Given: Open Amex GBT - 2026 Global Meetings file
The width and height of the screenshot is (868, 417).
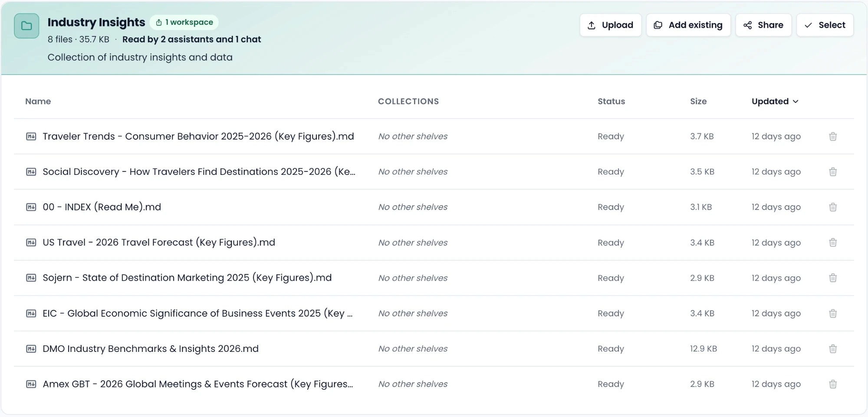Looking at the screenshot, I should click(198, 384).
